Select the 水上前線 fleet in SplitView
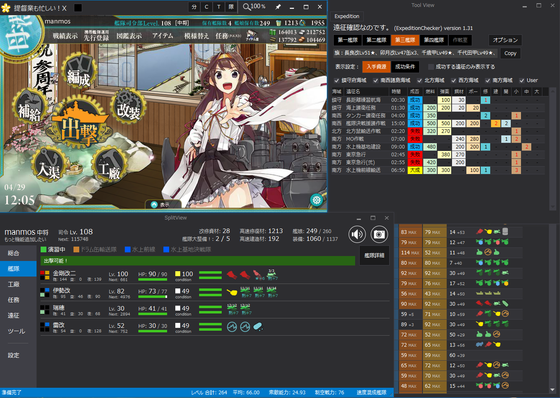The image size is (560, 398). point(140,249)
